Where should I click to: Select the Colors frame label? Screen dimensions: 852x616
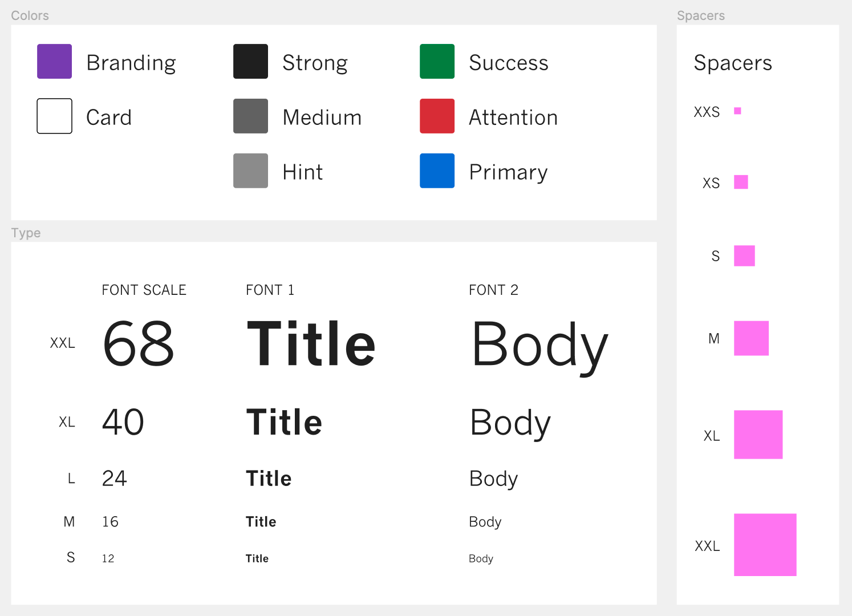[x=30, y=15]
